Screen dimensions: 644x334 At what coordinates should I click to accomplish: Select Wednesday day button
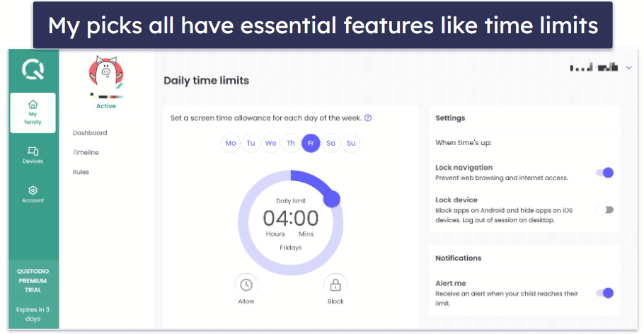pyautogui.click(x=270, y=144)
